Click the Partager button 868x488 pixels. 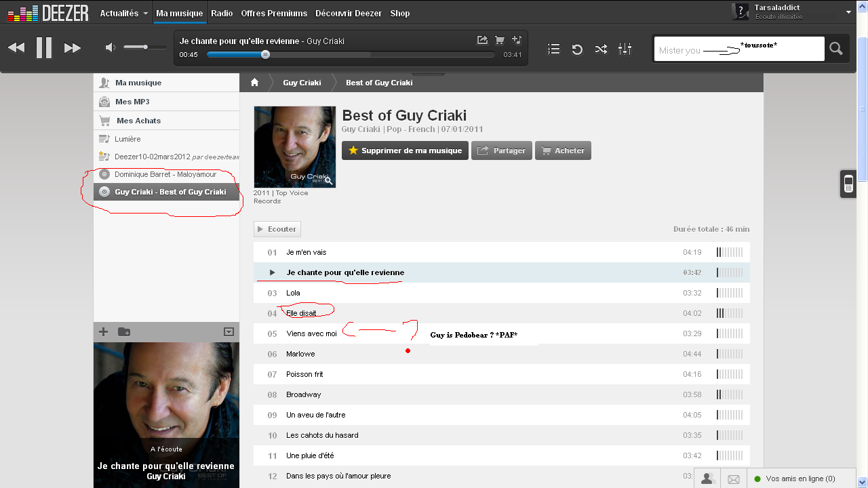pos(501,150)
